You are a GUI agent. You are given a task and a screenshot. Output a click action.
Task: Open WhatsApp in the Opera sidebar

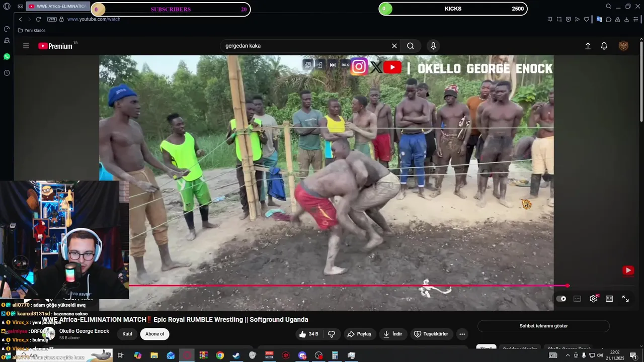(7, 56)
